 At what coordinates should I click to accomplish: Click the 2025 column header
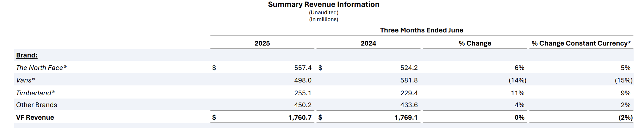click(x=262, y=43)
